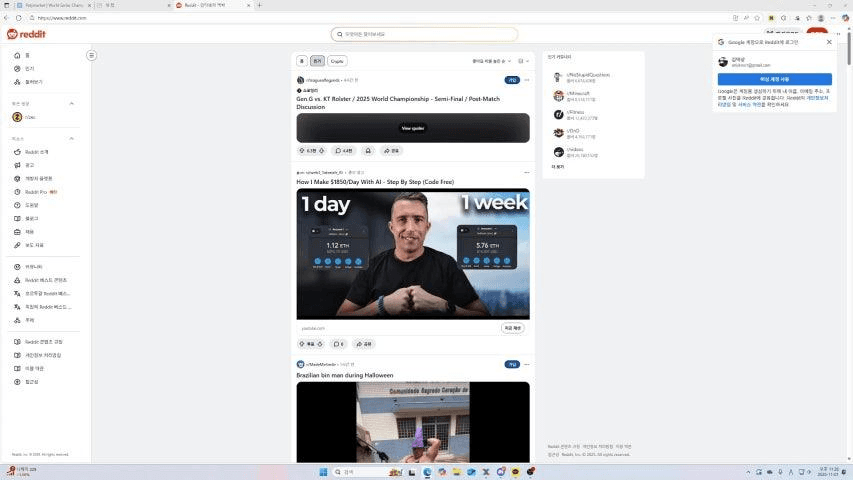Viewport: 853px width, 480px height.
Task: Open the Home item in the sidebar
Action: pos(26,55)
